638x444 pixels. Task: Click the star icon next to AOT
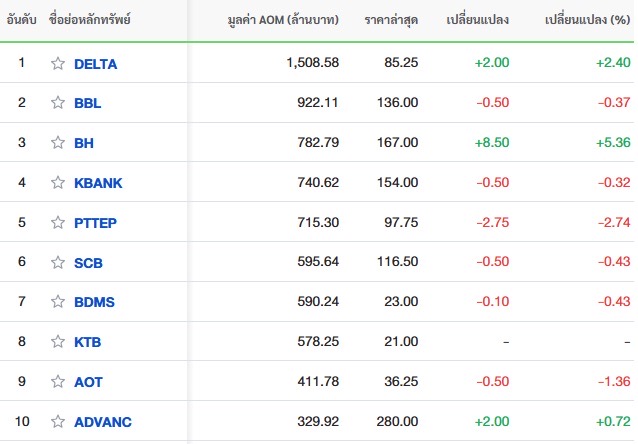click(58, 381)
